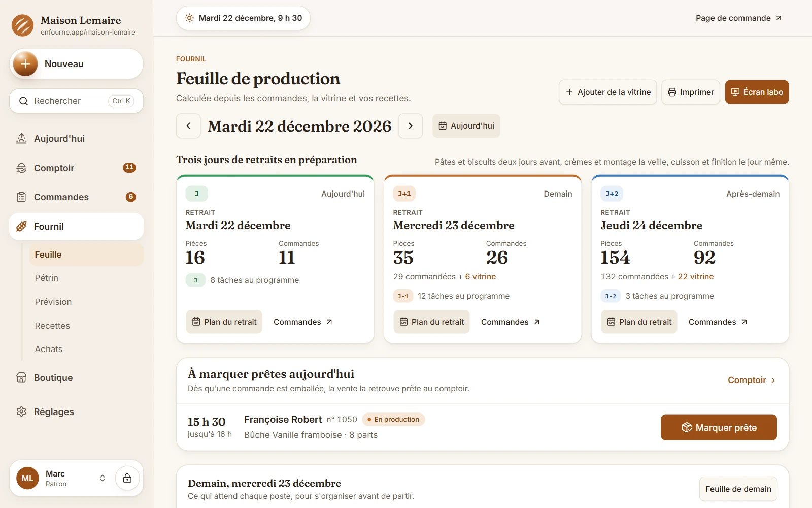This screenshot has width=812, height=508.
Task: Open Plan du retrait for Mardi 22 décembre
Action: 224,322
